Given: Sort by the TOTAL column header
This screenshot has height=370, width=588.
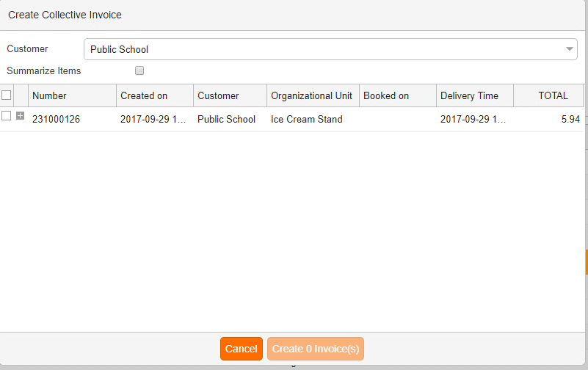Looking at the screenshot, I should point(548,95).
